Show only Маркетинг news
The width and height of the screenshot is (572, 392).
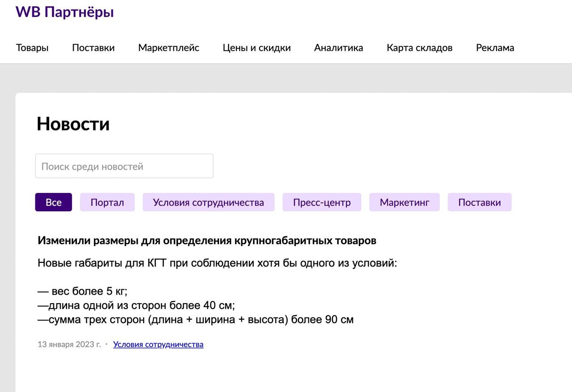coord(404,202)
